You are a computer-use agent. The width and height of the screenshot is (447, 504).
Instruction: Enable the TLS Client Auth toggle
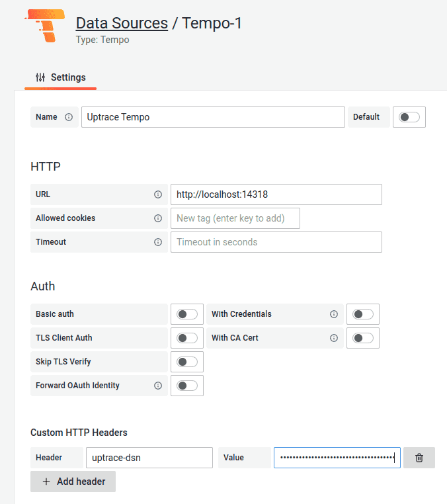(187, 338)
